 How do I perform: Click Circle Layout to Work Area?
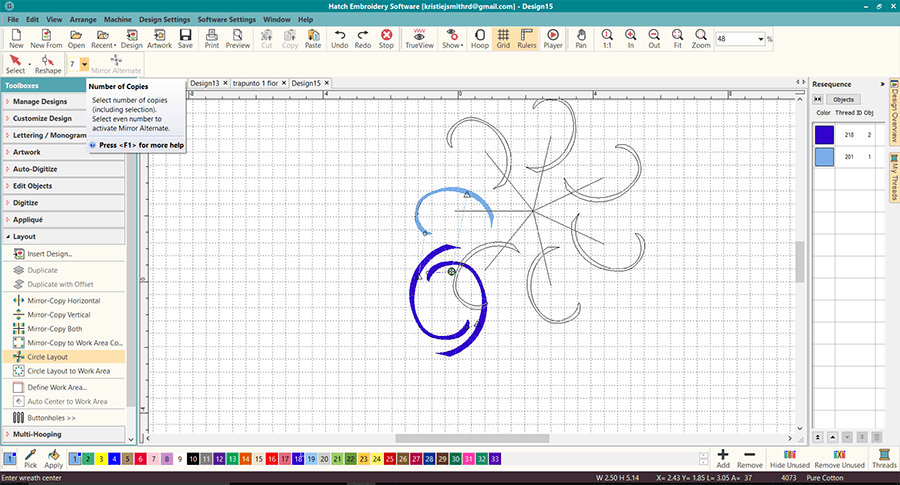pos(68,370)
